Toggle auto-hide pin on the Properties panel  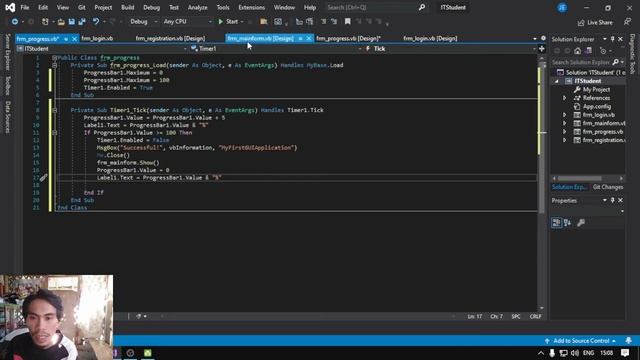pyautogui.click(x=612, y=200)
